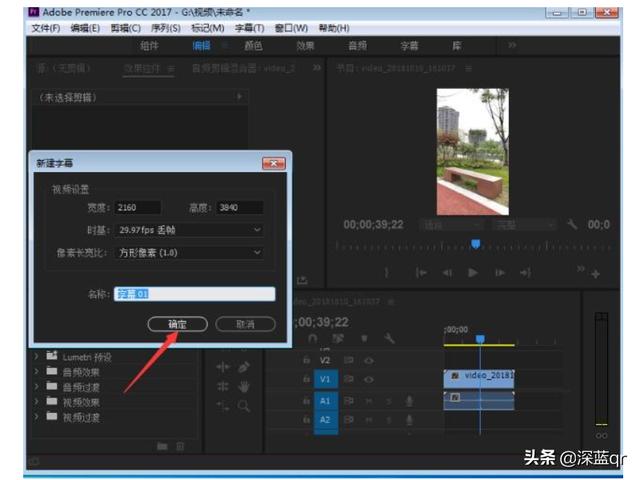Switch to the 颜色 workspace tab
This screenshot has height=480, width=640.
[253, 45]
